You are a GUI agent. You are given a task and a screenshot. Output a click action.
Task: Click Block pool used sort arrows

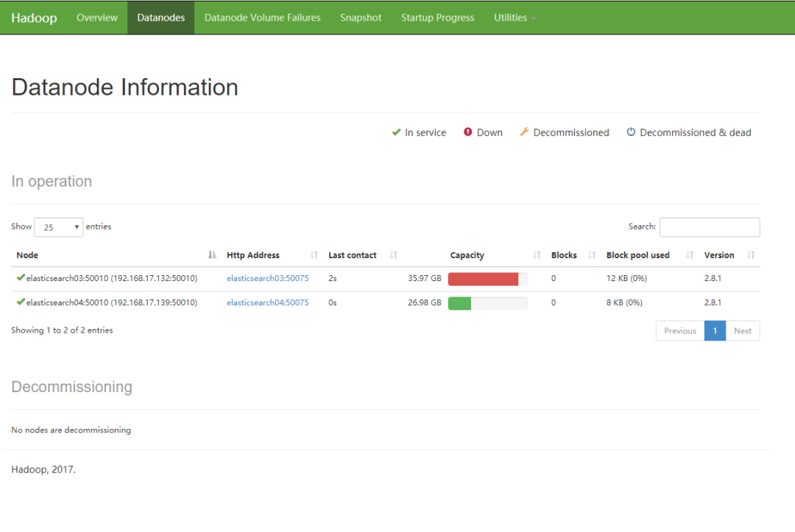(690, 255)
